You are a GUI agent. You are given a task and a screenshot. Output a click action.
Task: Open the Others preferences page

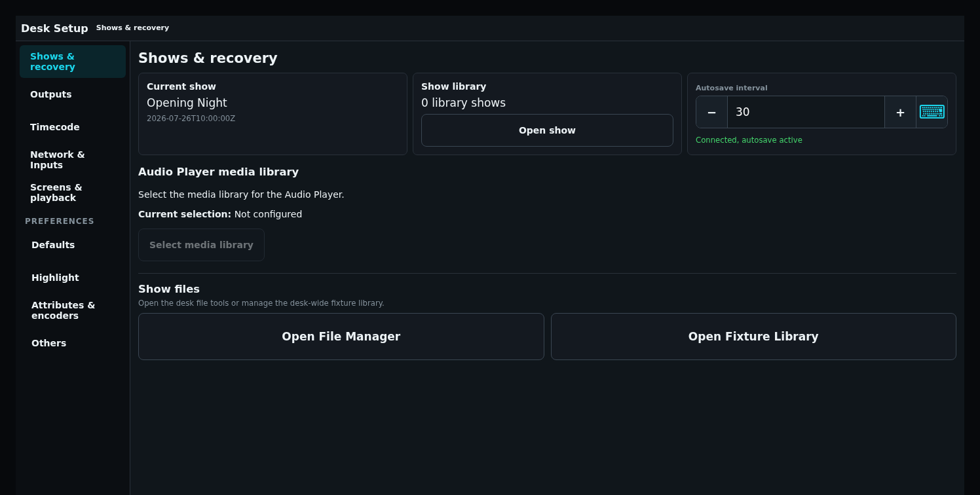pos(73,343)
